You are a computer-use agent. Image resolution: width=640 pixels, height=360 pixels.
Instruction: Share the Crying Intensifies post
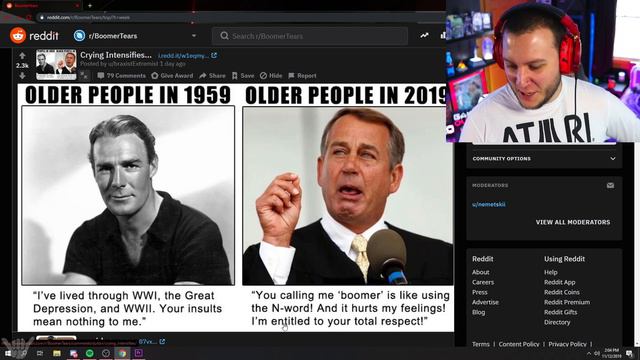[212, 76]
